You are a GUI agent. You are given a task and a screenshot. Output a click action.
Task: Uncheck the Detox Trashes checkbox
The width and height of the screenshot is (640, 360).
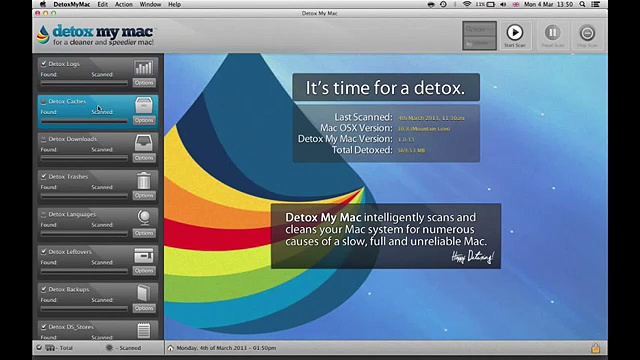44,176
